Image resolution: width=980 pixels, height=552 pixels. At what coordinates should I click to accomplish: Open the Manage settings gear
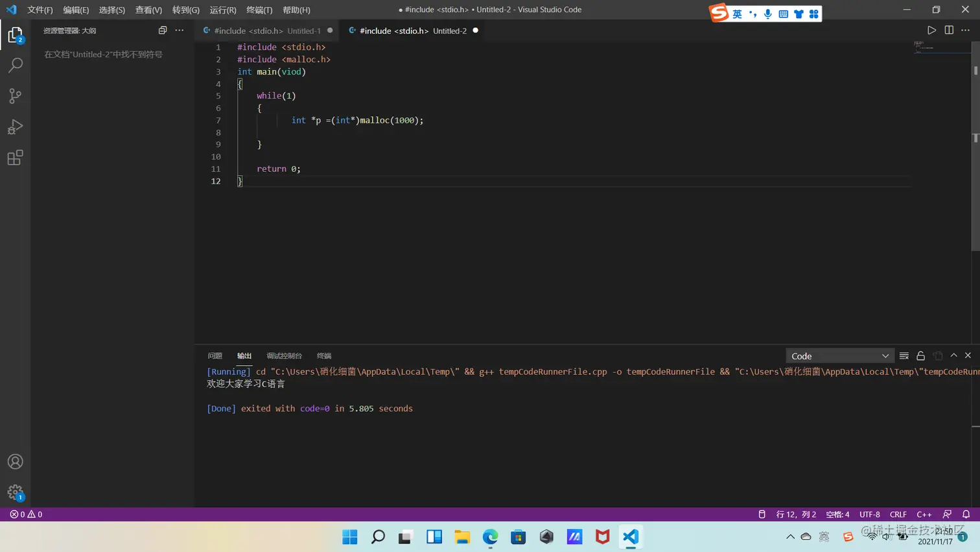click(x=15, y=492)
